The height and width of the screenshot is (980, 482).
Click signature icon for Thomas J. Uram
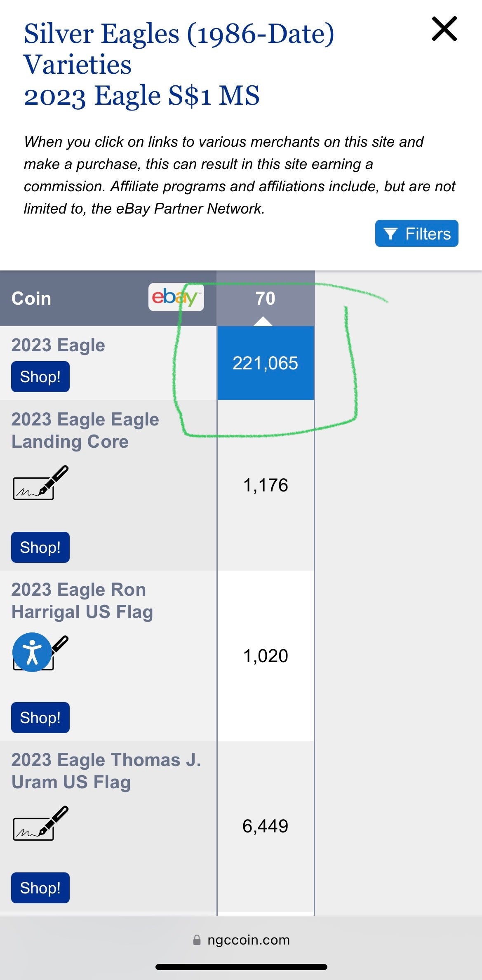pos(40,823)
